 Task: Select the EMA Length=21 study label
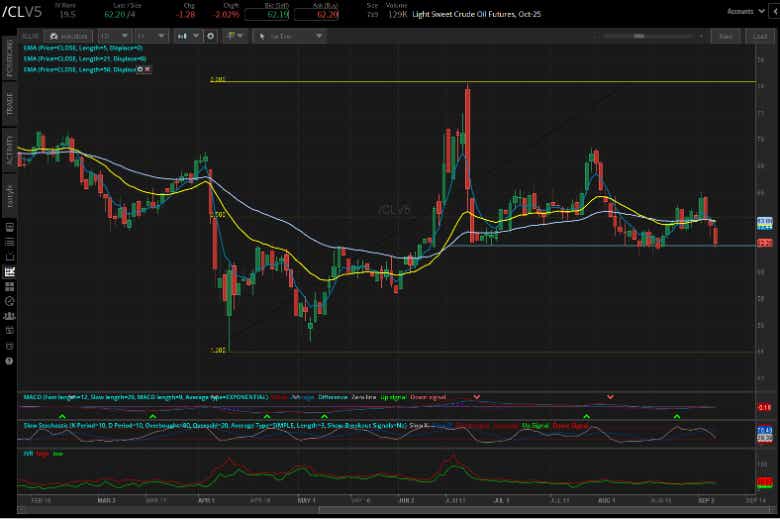84,59
